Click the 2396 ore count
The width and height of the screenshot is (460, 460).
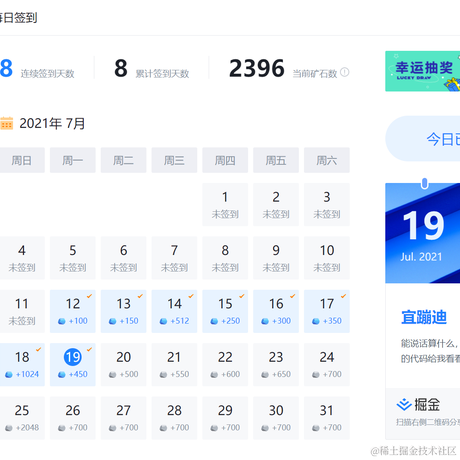point(257,68)
